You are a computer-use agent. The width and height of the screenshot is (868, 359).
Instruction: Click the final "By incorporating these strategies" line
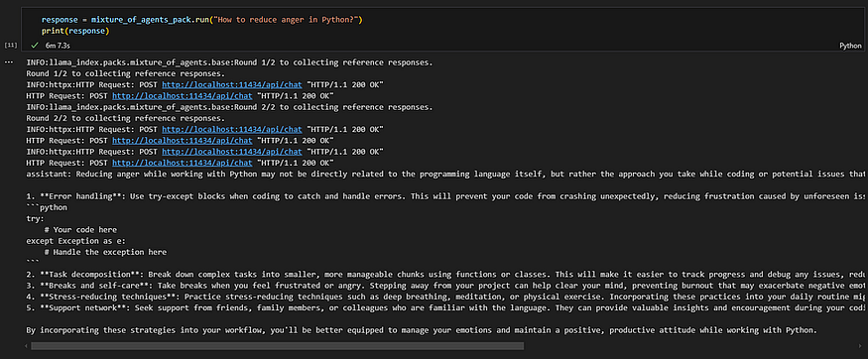422,330
